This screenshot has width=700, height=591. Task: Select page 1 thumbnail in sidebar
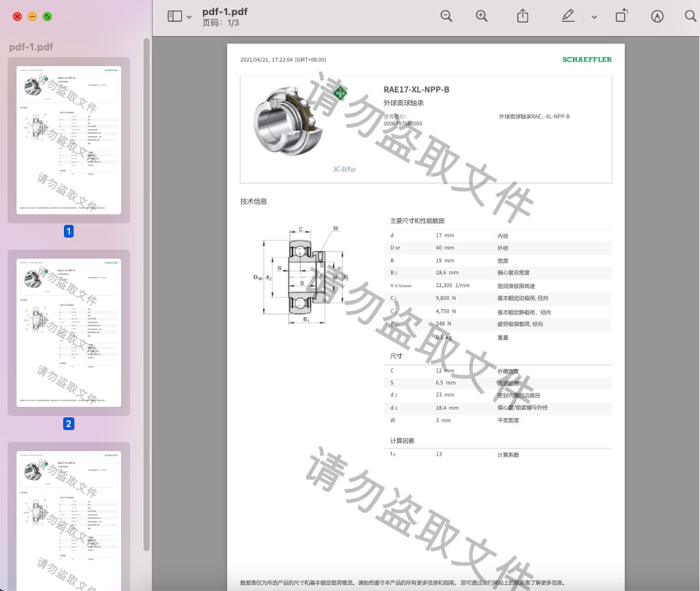[68, 140]
